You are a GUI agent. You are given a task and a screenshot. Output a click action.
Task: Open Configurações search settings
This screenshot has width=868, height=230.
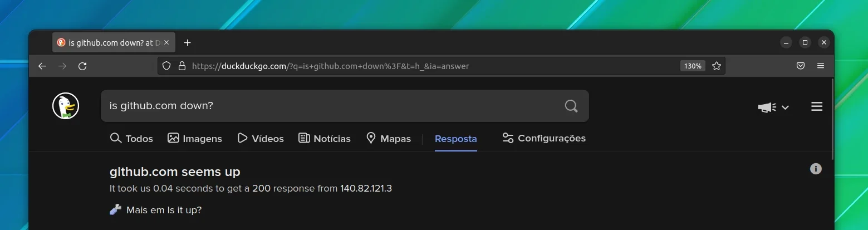pos(544,138)
